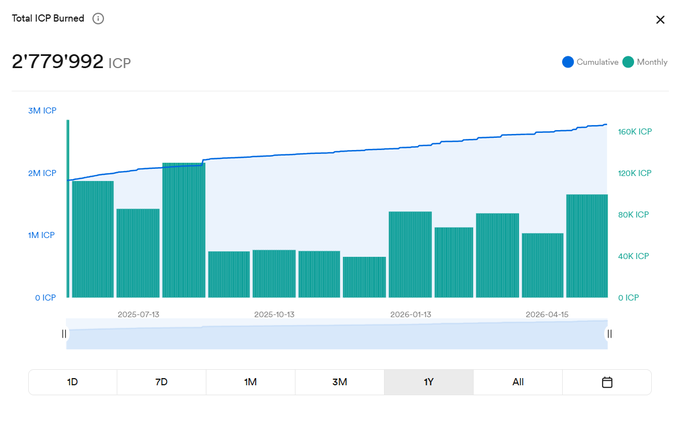Click the 1M ICP left axis label
The image size is (680, 429).
point(42,235)
